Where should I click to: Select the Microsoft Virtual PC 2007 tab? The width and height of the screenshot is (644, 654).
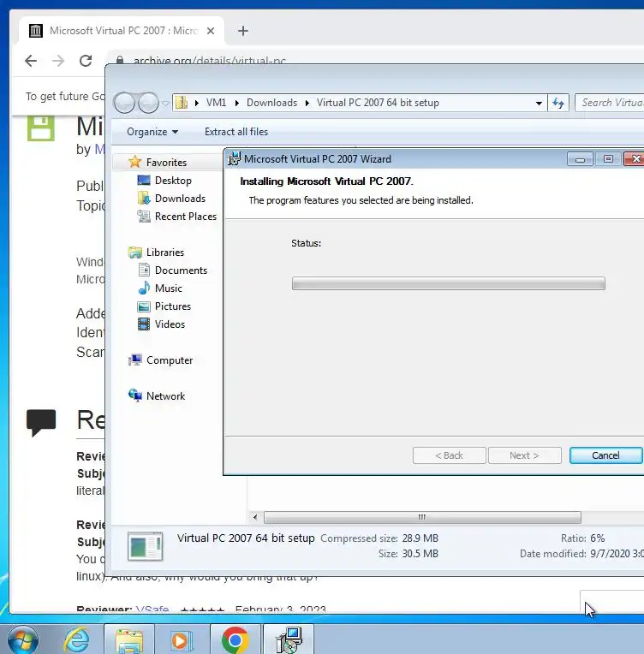coord(122,31)
